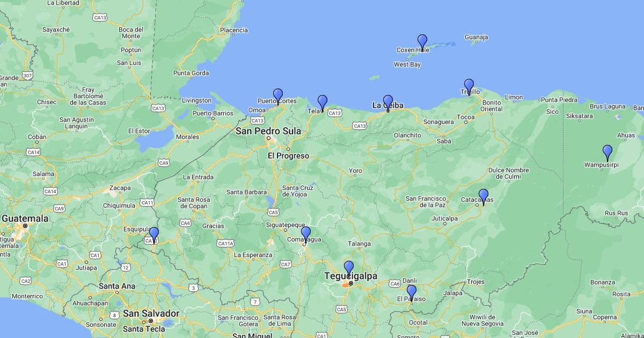Screen dimensions: 644x338
Task: Open the Wampusirpi map marker
Action: click(x=608, y=152)
